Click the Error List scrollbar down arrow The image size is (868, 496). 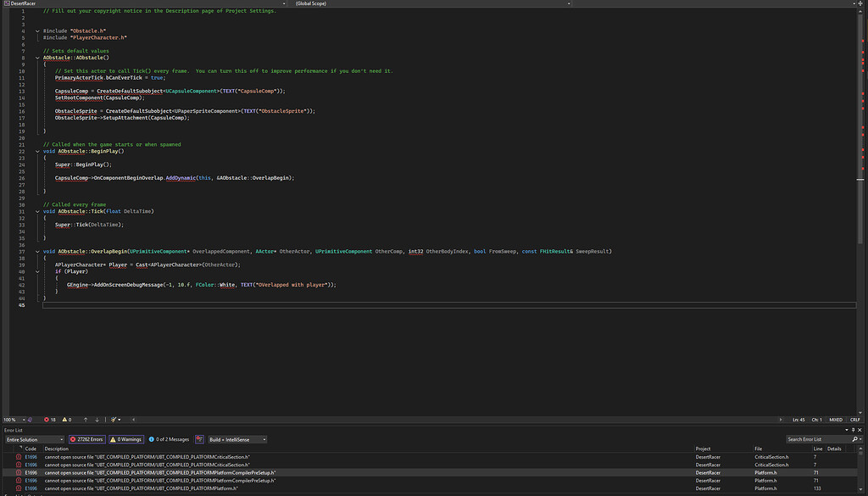pyautogui.click(x=860, y=490)
